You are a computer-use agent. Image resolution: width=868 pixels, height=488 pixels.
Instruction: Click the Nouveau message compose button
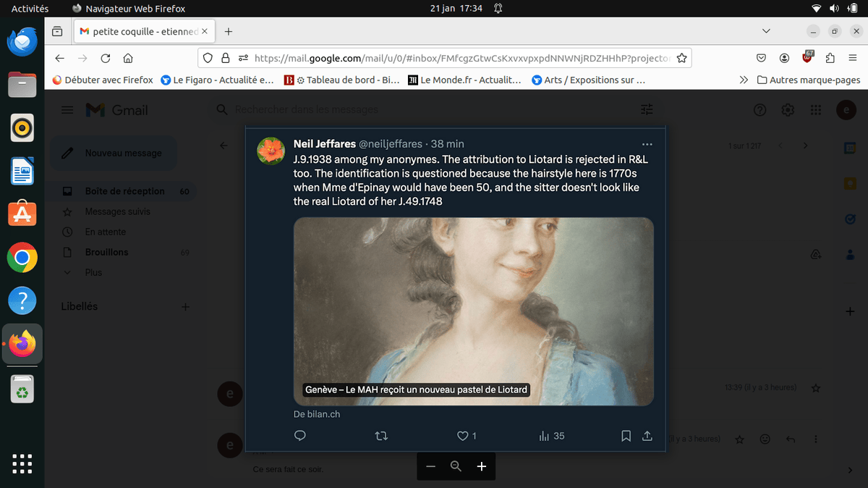tap(114, 153)
